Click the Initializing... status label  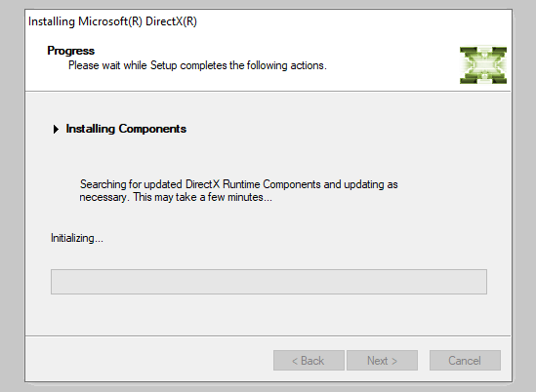(x=77, y=238)
